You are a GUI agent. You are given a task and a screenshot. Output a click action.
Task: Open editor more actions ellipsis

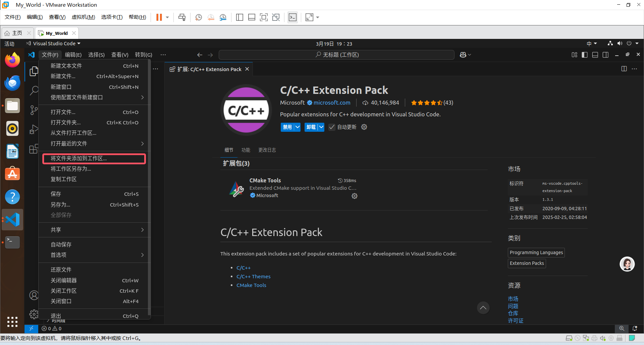[x=634, y=69]
